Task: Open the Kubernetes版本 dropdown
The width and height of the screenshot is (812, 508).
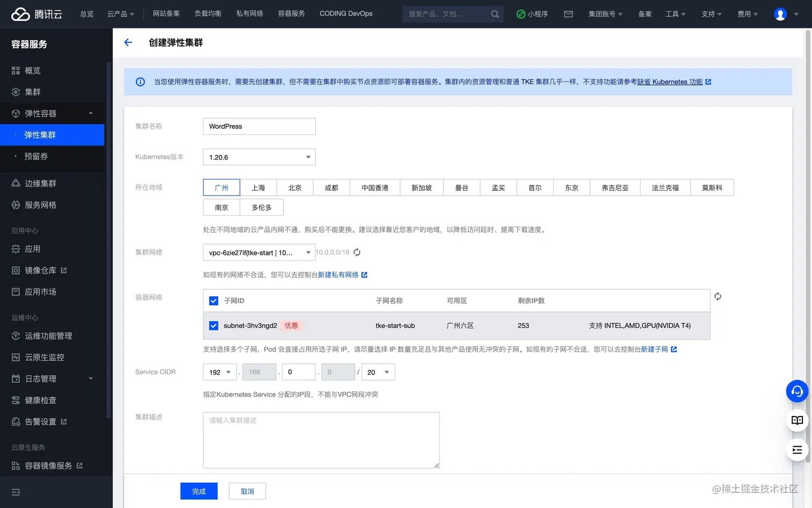Action: [259, 156]
